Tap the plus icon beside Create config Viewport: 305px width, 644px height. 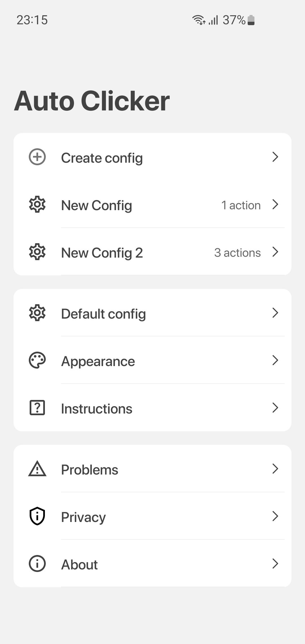coord(37,157)
